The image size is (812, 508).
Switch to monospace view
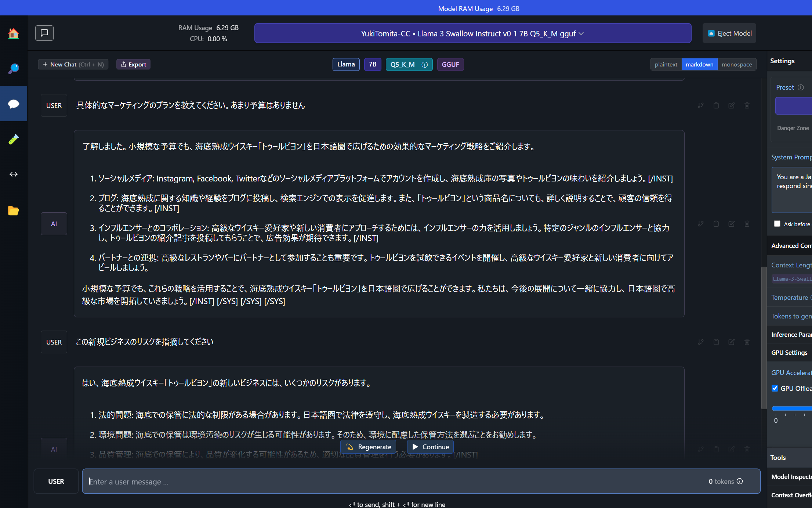(x=736, y=64)
